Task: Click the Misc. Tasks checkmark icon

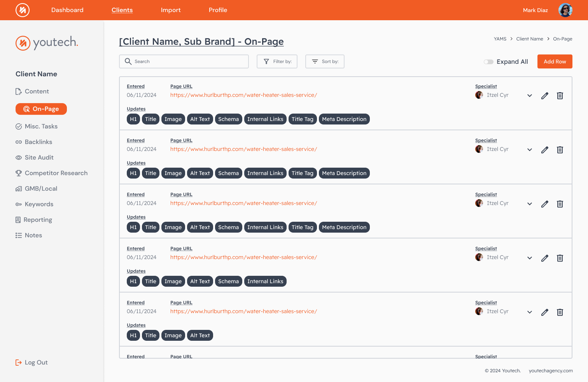Action: [18, 126]
